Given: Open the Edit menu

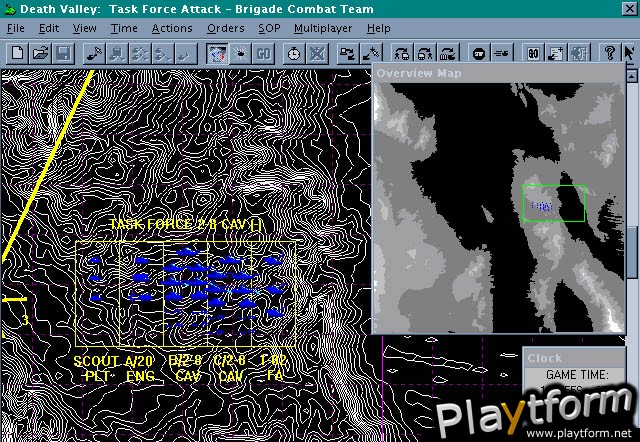Looking at the screenshot, I should 49,28.
